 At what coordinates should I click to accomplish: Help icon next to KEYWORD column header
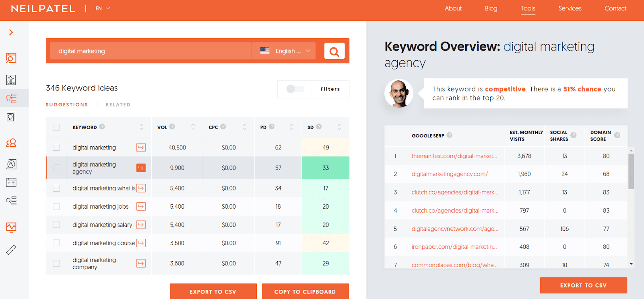point(102,127)
